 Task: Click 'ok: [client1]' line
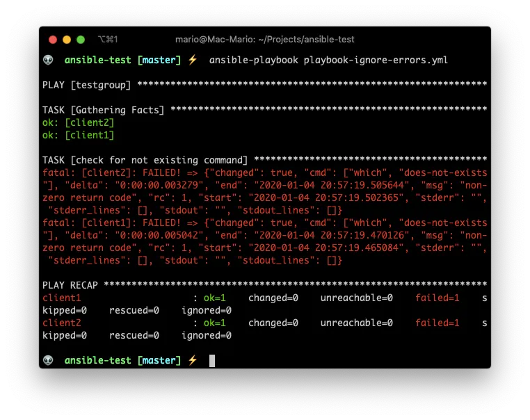click(x=78, y=135)
